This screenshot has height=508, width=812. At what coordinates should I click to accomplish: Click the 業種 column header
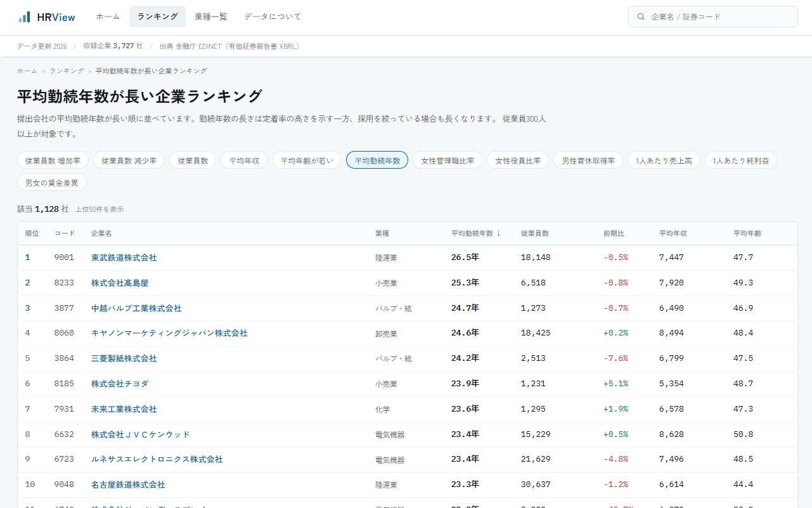(x=382, y=233)
